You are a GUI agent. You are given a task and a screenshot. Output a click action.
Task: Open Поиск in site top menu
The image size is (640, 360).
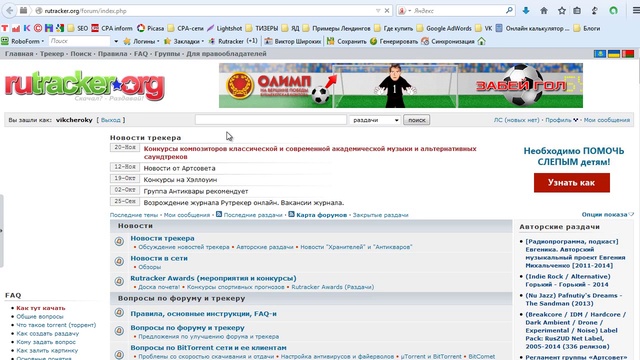pyautogui.click(x=81, y=53)
